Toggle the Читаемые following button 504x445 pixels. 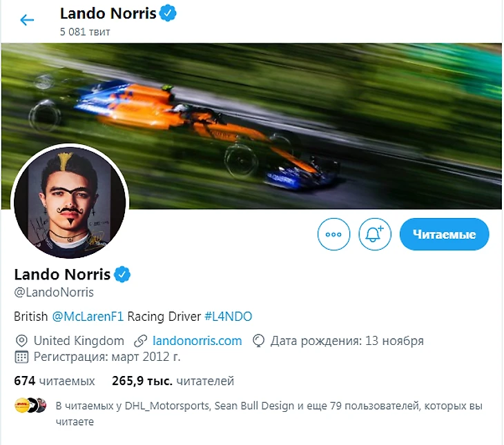click(444, 234)
